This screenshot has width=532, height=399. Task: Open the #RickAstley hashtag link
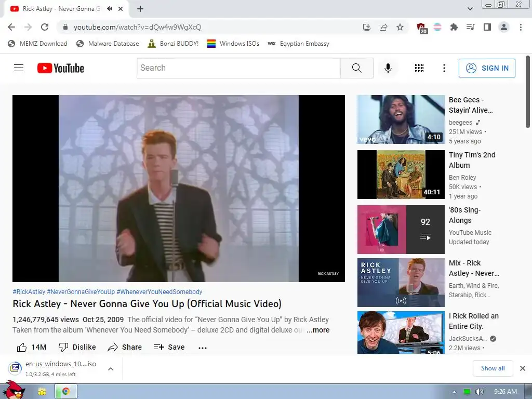pyautogui.click(x=29, y=292)
